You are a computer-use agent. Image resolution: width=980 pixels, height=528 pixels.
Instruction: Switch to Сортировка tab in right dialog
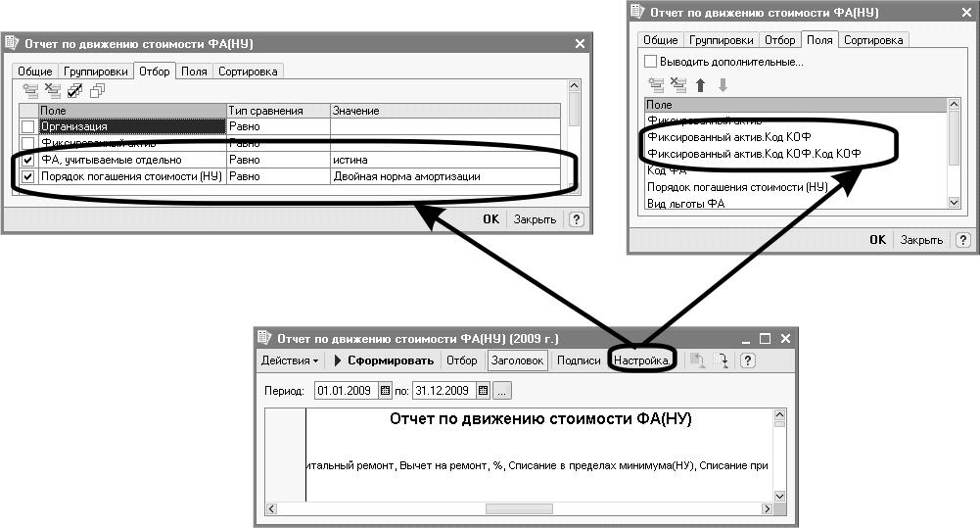coord(873,40)
